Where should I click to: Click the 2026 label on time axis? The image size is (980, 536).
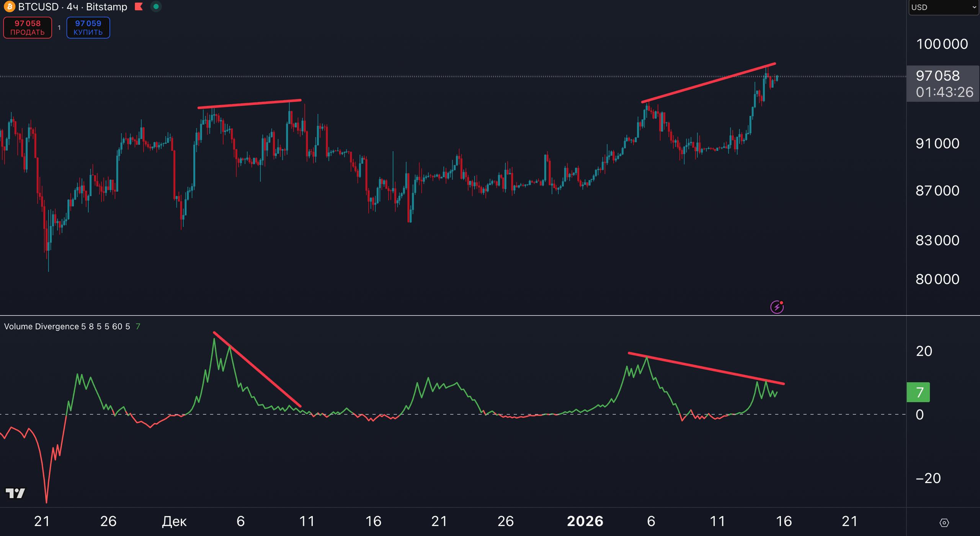coord(585,521)
